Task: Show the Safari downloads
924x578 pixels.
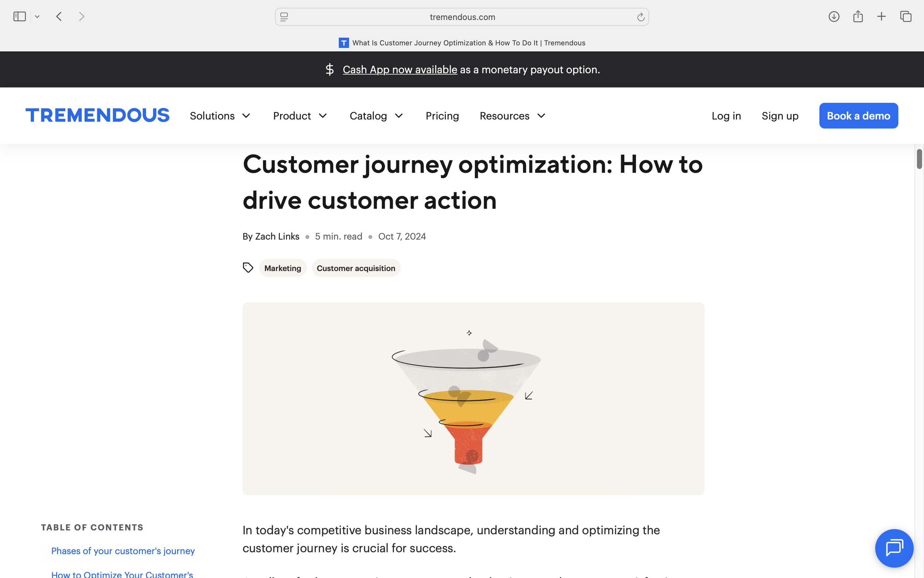Action: (x=833, y=16)
